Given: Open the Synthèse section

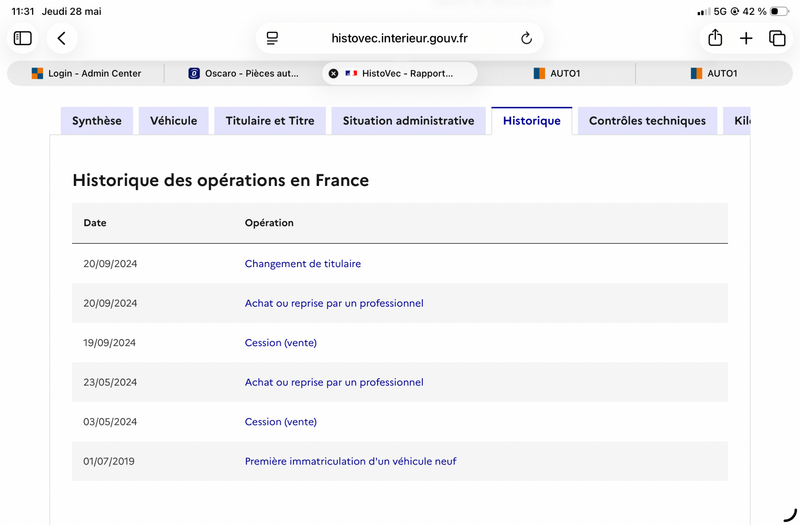Looking at the screenshot, I should pyautogui.click(x=97, y=121).
